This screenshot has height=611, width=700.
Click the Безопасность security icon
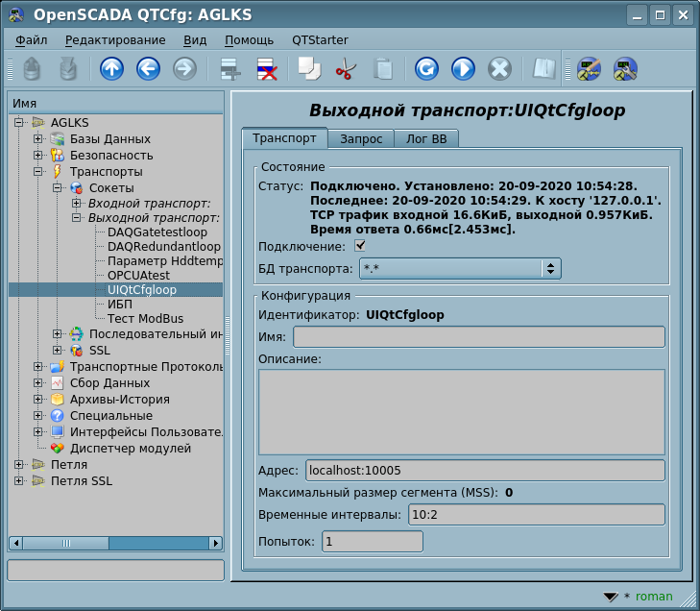click(58, 155)
